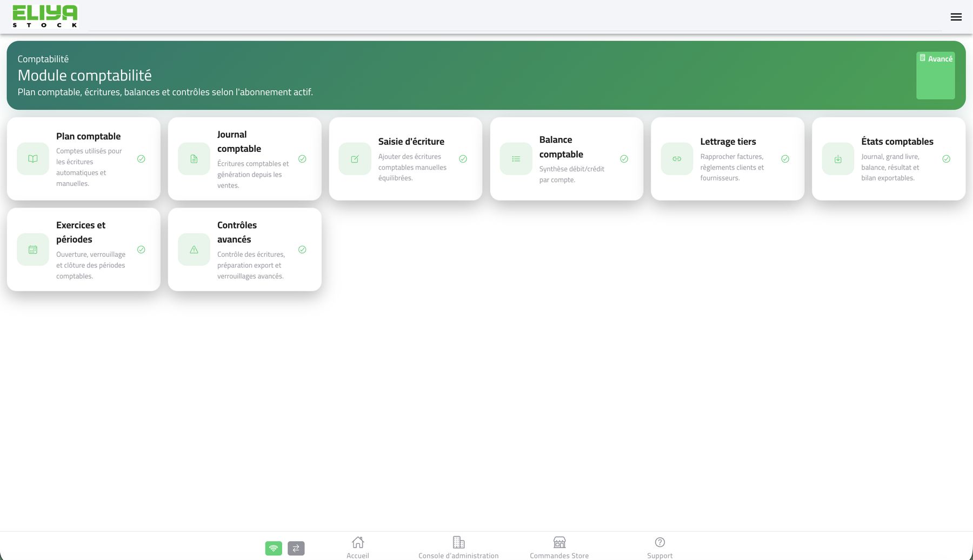Click the checkmark on États comptables card

pos(946,159)
